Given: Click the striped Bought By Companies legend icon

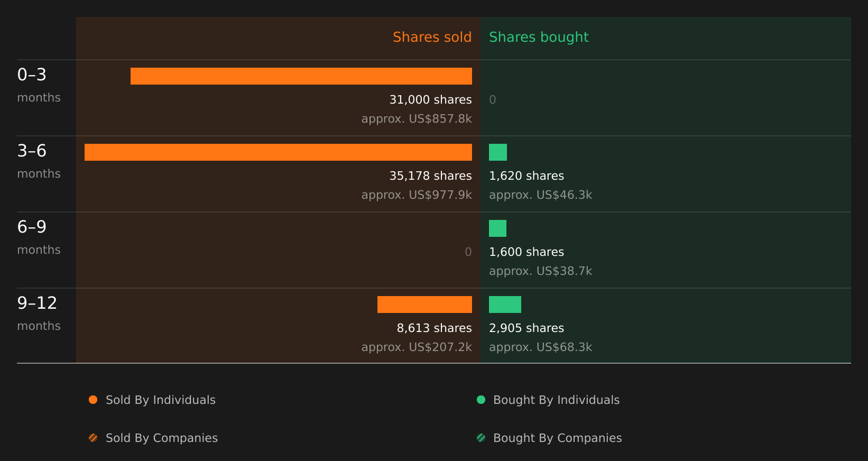Looking at the screenshot, I should [481, 438].
